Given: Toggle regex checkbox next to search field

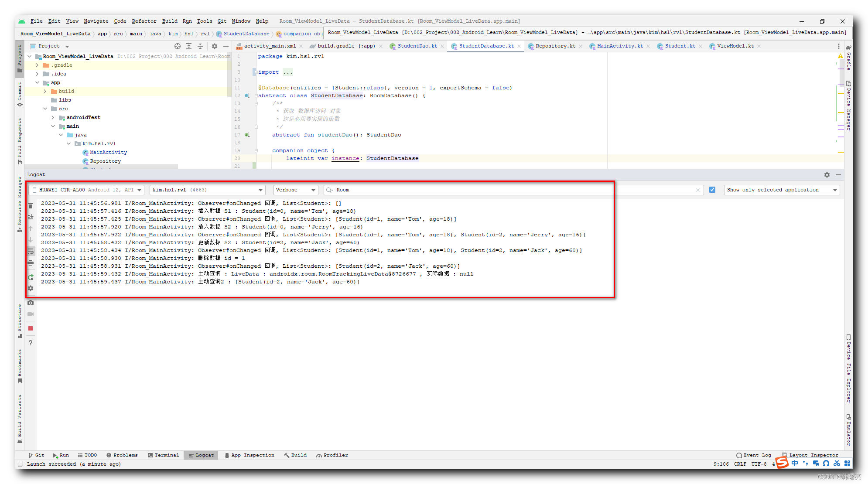Looking at the screenshot, I should [712, 190].
